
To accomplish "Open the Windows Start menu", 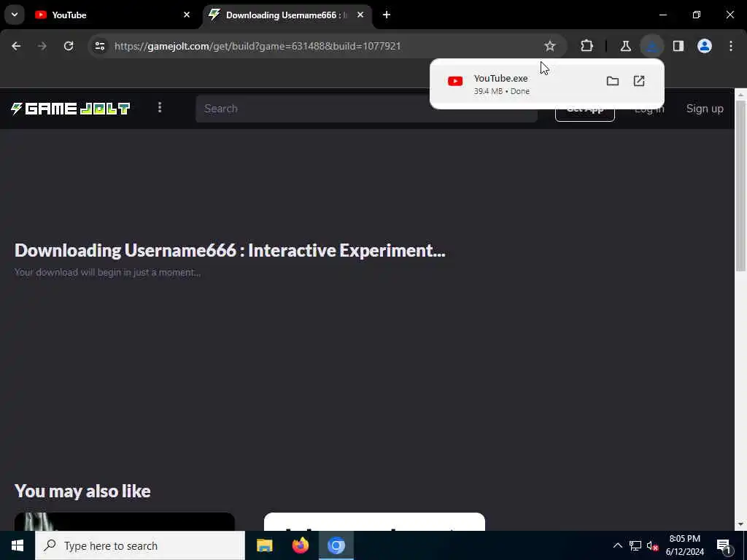I will tap(18, 545).
